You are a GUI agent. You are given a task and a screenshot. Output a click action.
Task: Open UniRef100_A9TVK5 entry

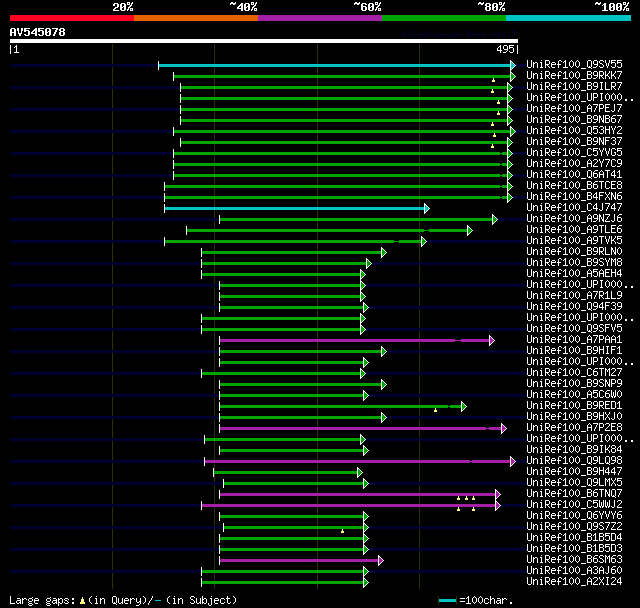(x=574, y=241)
